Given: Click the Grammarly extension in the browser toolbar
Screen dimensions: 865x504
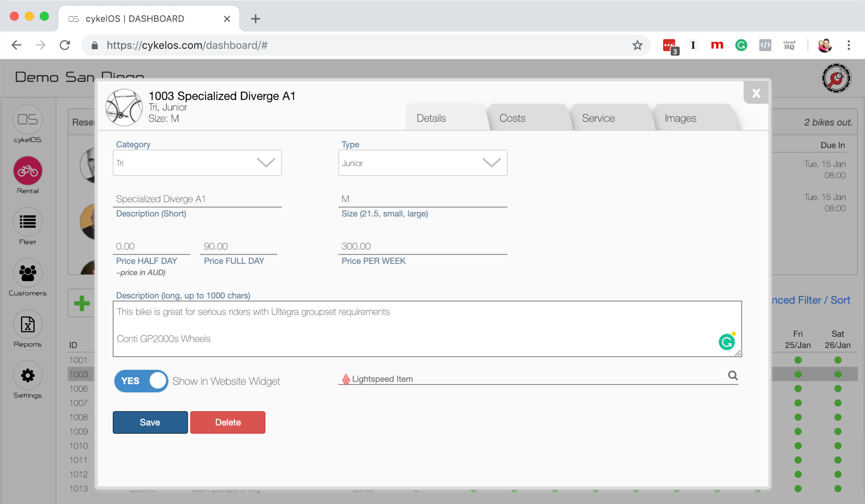Looking at the screenshot, I should 741,45.
